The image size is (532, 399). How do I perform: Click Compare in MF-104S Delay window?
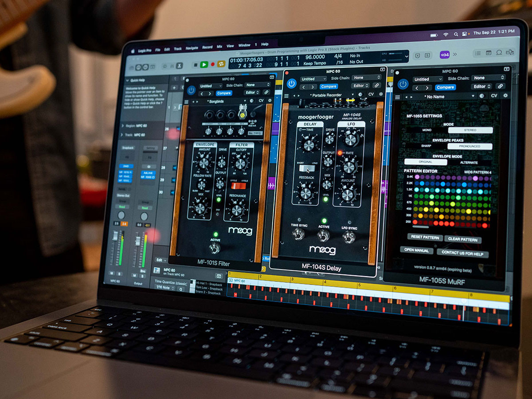pyautogui.click(x=329, y=86)
